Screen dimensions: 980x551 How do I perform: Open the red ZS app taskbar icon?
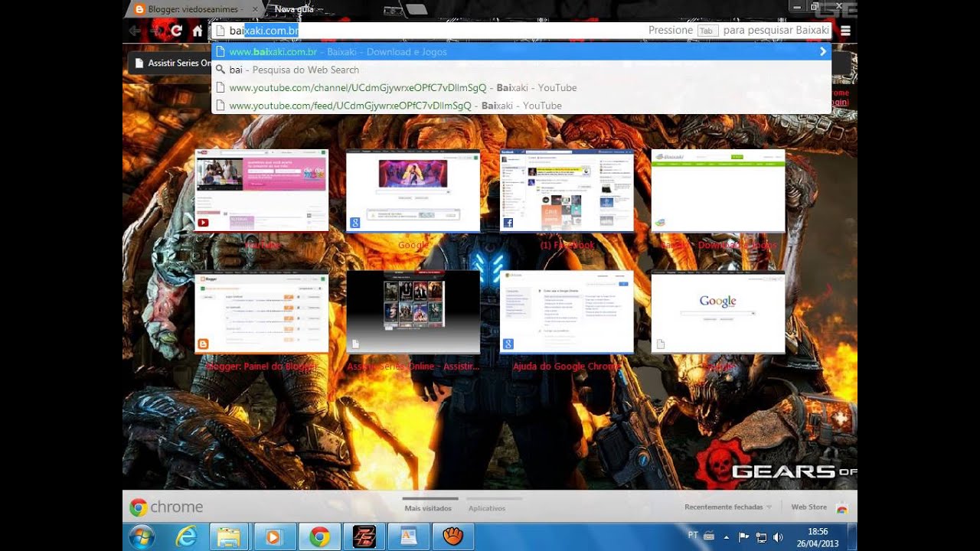tap(364, 537)
